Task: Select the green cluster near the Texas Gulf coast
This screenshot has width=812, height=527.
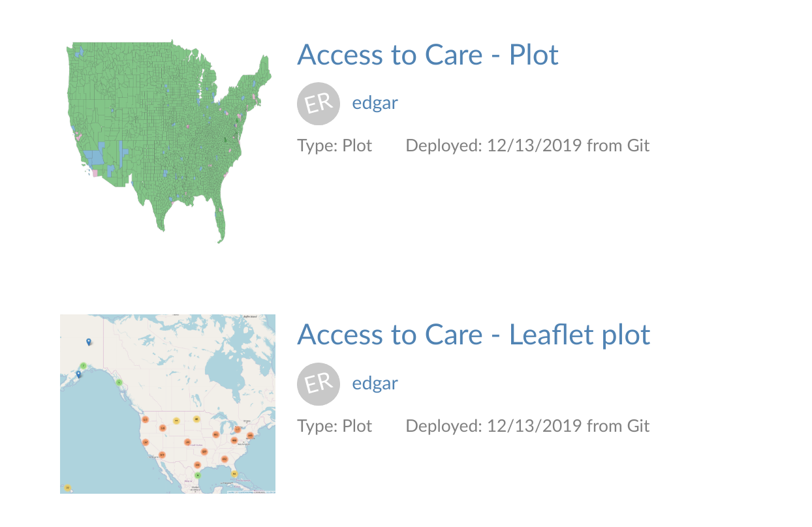Action: [x=198, y=475]
